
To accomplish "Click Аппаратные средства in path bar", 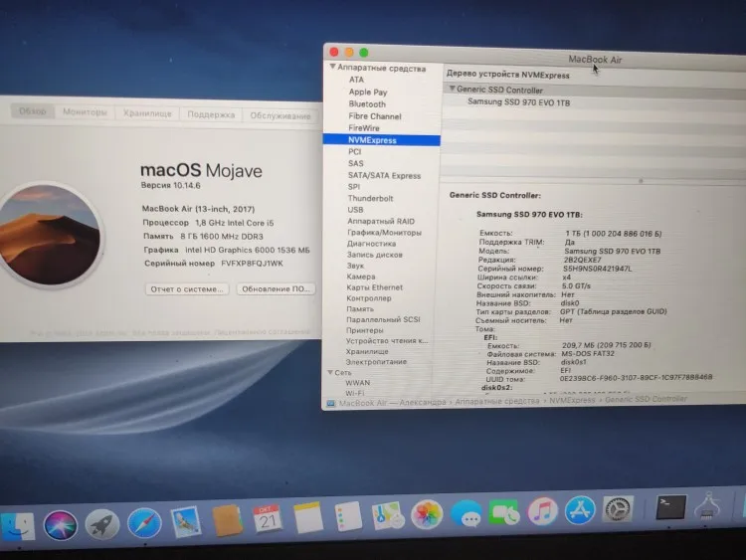I will pyautogui.click(x=496, y=402).
